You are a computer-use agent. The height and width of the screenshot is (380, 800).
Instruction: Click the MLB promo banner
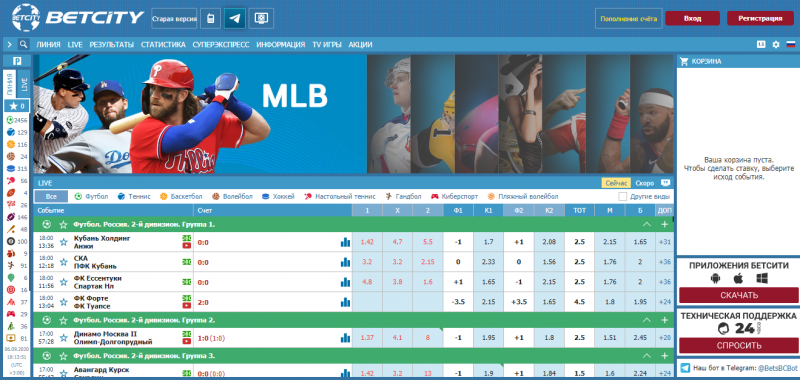pos(200,114)
